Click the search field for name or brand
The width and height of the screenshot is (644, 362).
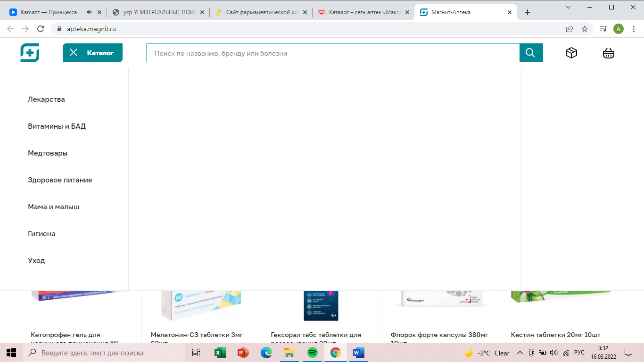click(333, 53)
